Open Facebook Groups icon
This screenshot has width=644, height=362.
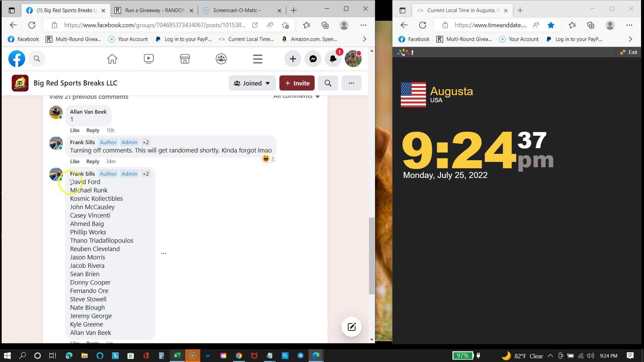221,59
